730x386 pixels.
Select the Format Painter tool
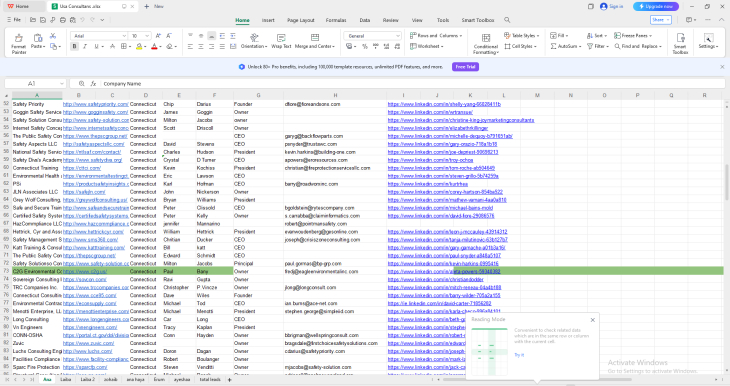(19, 43)
